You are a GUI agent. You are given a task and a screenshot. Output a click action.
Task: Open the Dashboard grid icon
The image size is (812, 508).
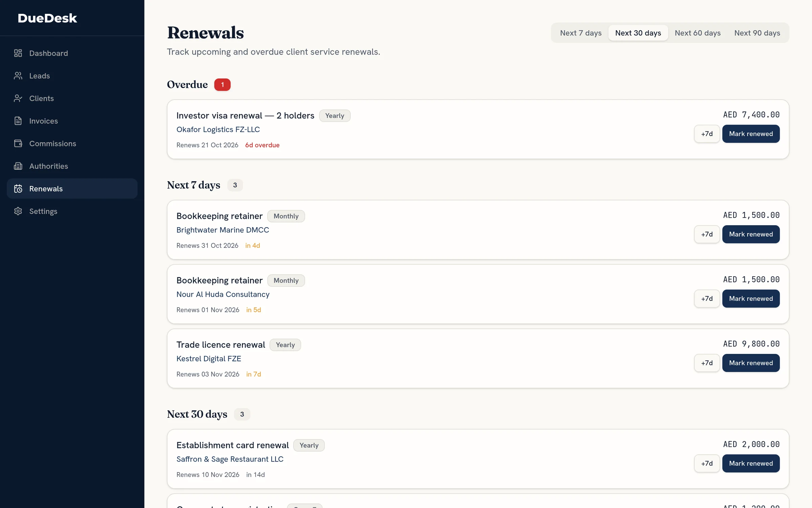(x=18, y=53)
